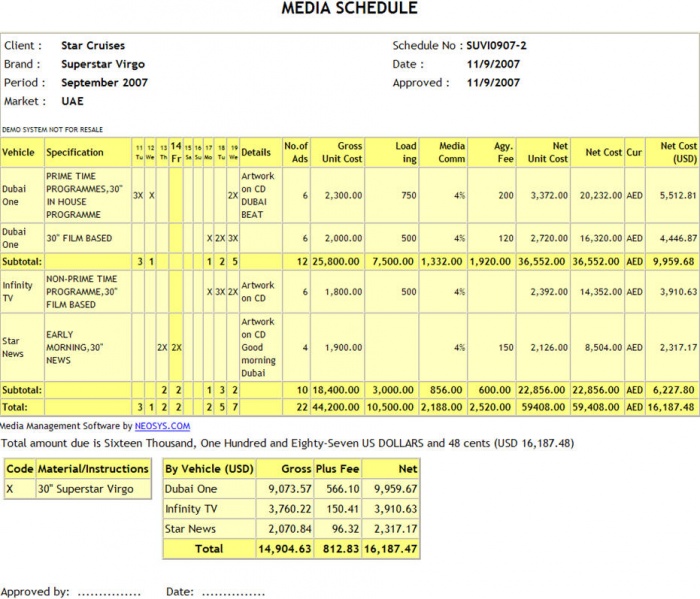Select the total amount due sentence
The height and width of the screenshot is (599, 700).
pos(287,443)
